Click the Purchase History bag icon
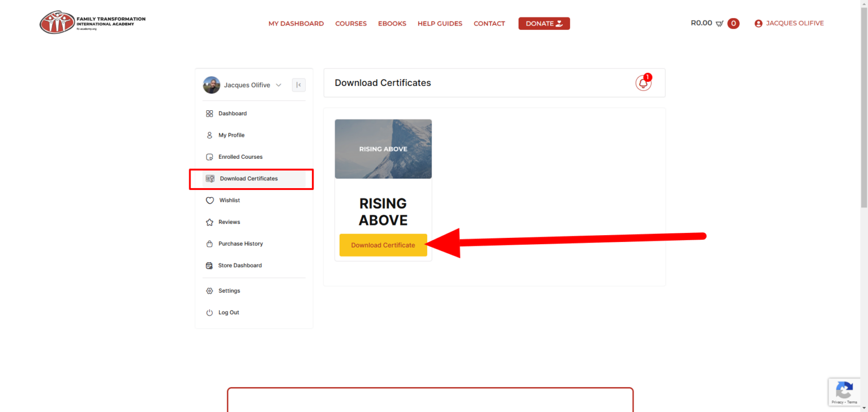 pos(210,244)
